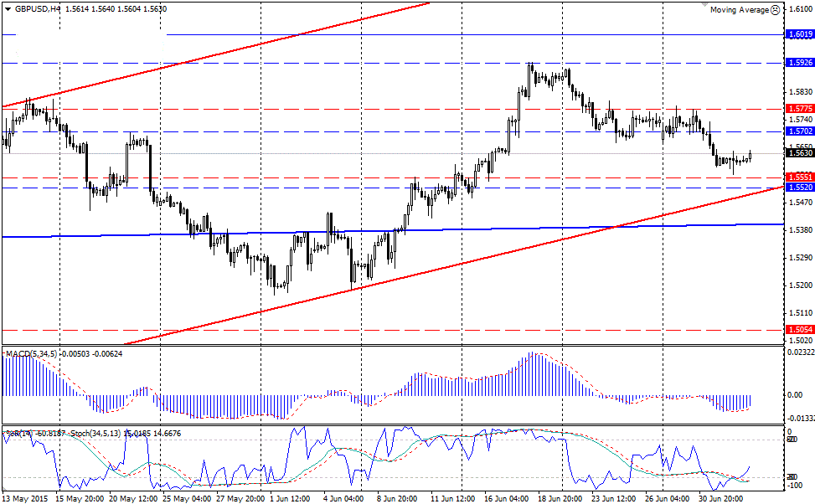815x504 pixels.
Task: Select the red 1.5775 price label
Action: 801,109
